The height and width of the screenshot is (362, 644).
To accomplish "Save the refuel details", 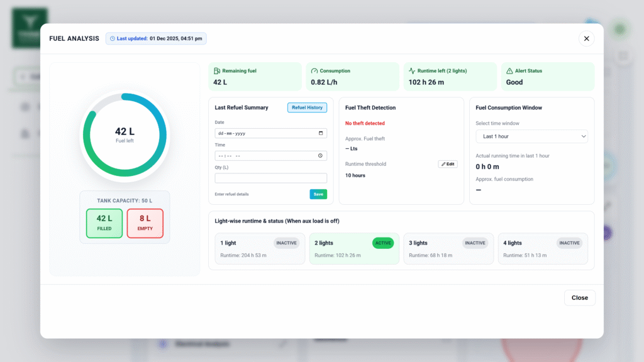I will coord(318,194).
